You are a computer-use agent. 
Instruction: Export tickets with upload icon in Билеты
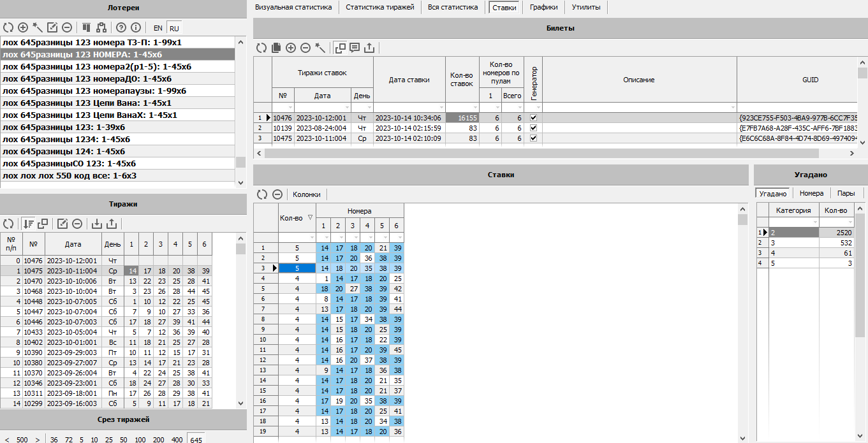[x=369, y=47]
